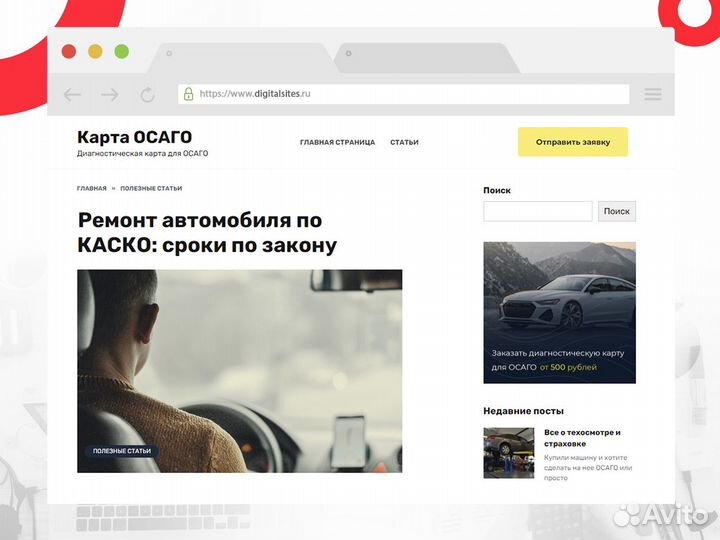This screenshot has height=540, width=720.
Task: Focus the sidebar search field
Action: [x=538, y=211]
